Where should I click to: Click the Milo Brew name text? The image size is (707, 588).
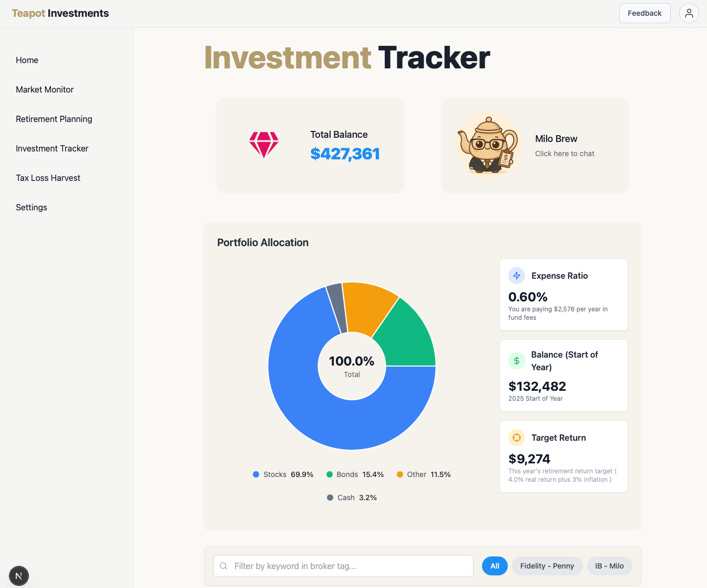[556, 139]
